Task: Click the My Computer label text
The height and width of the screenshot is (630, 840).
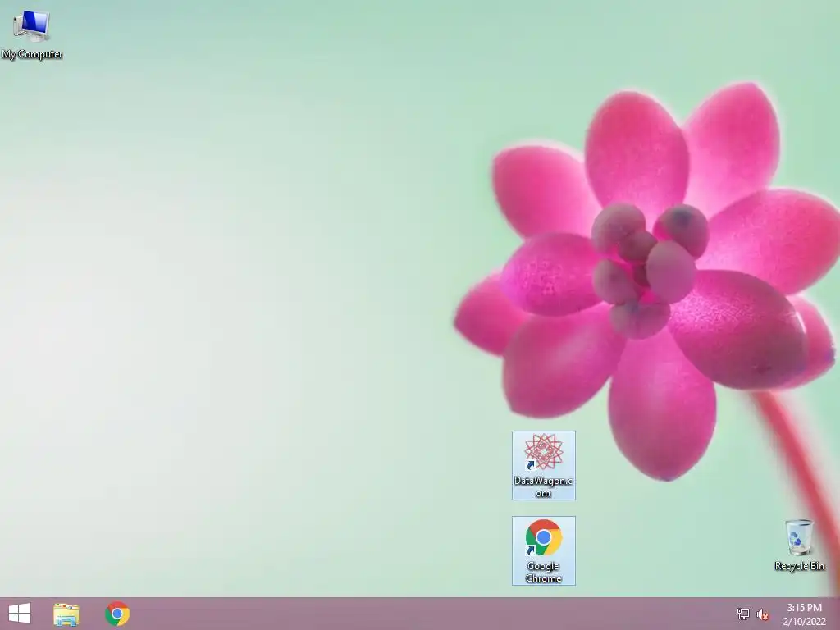Action: (32, 54)
